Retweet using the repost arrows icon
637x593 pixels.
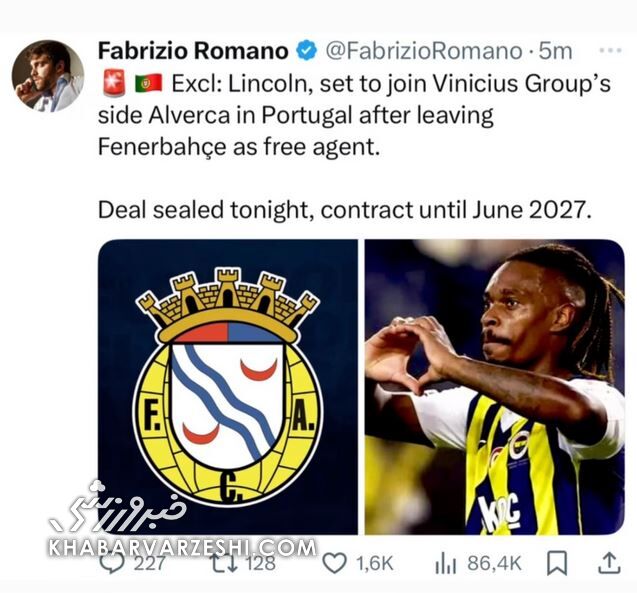tap(225, 564)
